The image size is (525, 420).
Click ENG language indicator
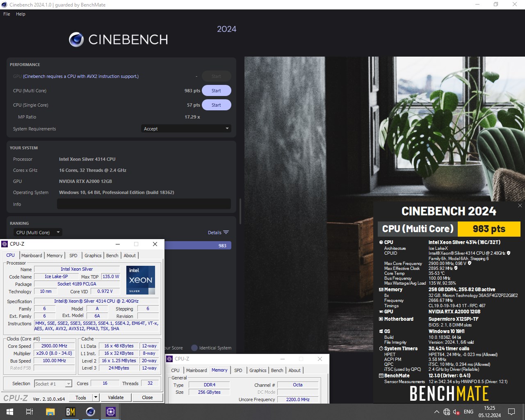click(468, 412)
